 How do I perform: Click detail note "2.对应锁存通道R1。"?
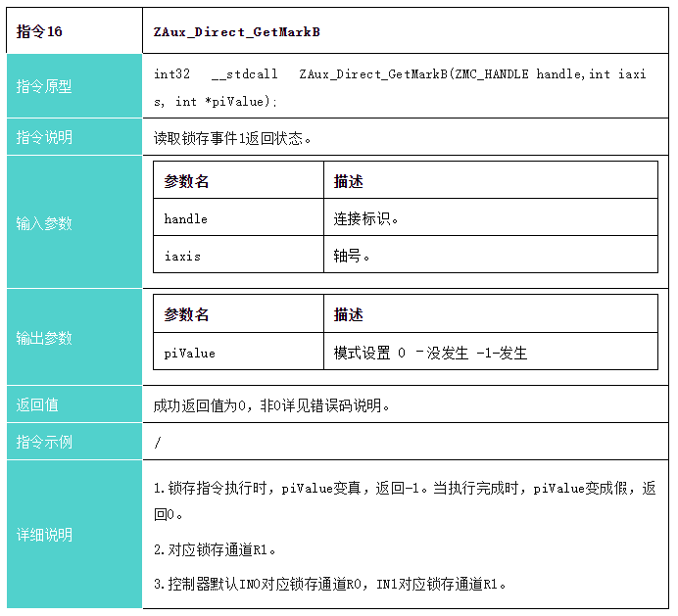pos(215,549)
